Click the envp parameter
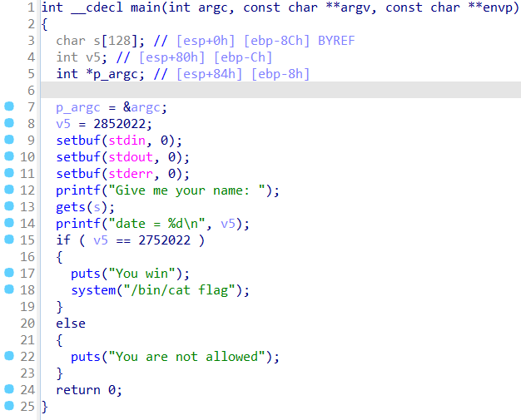Image resolution: width=521 pixels, height=420 pixels. point(497,8)
